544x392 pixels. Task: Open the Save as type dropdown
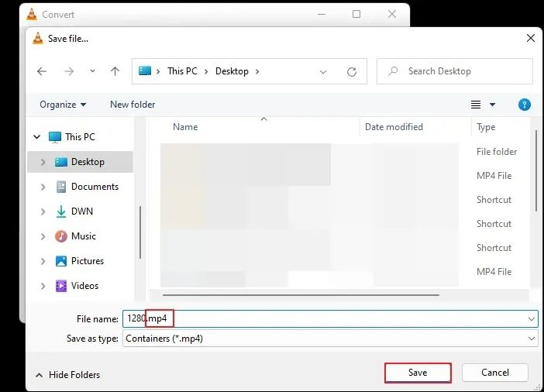[532, 339]
